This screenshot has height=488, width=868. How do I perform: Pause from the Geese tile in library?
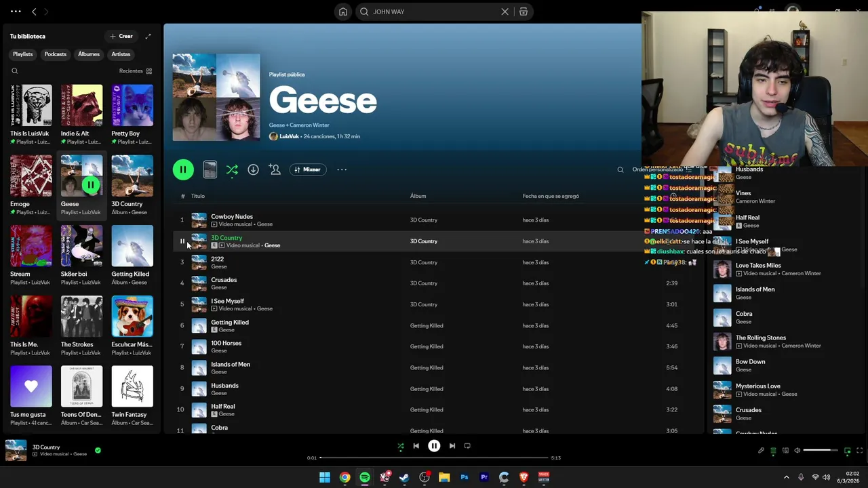[x=90, y=184]
